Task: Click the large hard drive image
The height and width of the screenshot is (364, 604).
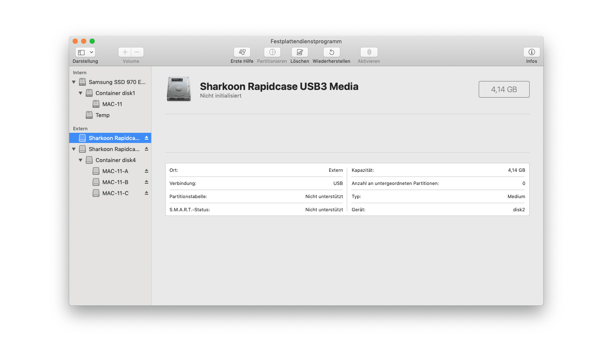Action: tap(179, 89)
